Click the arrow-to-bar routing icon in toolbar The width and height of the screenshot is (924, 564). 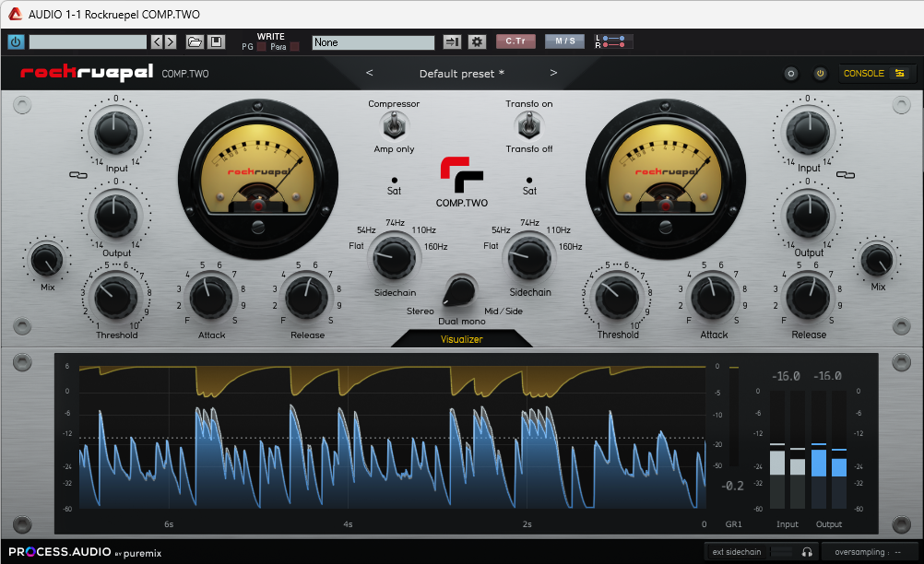(452, 41)
